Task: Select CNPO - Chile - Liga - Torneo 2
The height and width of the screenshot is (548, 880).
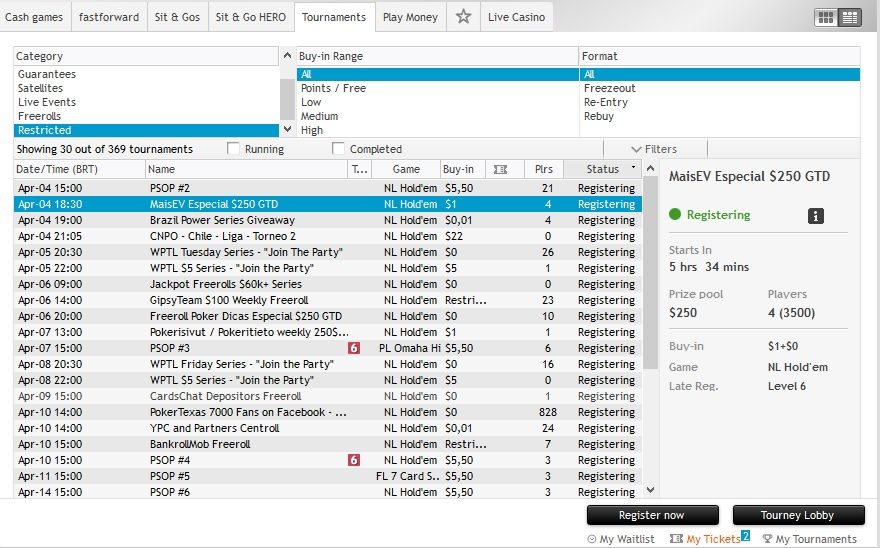Action: click(x=328, y=236)
